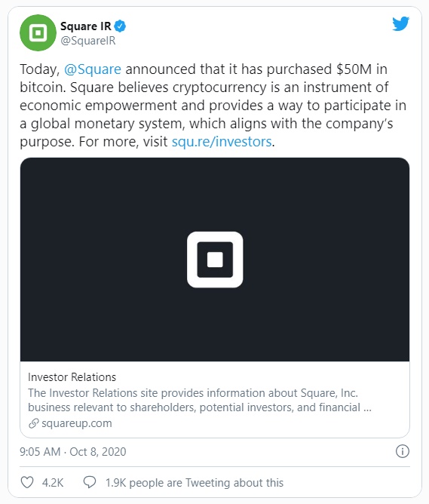Open the Square IR green profile avatar

(x=38, y=32)
